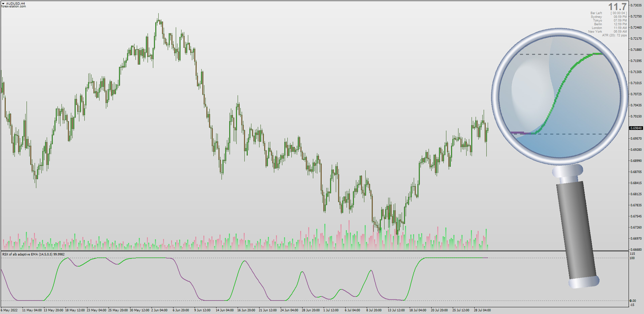Click the Bar Left label

point(596,13)
